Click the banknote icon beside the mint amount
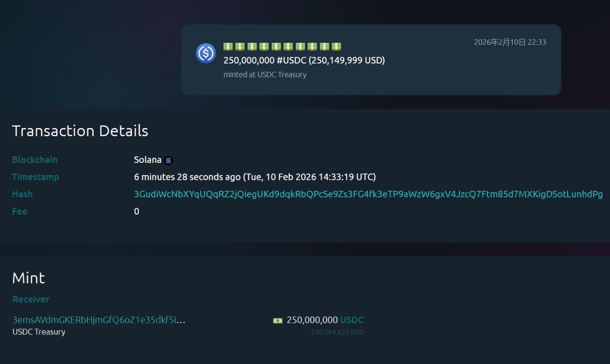 tap(278, 321)
